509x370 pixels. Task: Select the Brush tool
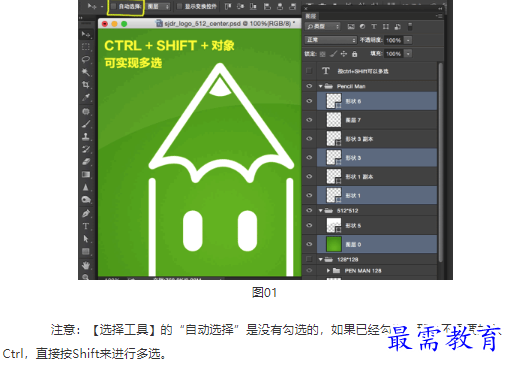pyautogui.click(x=86, y=124)
